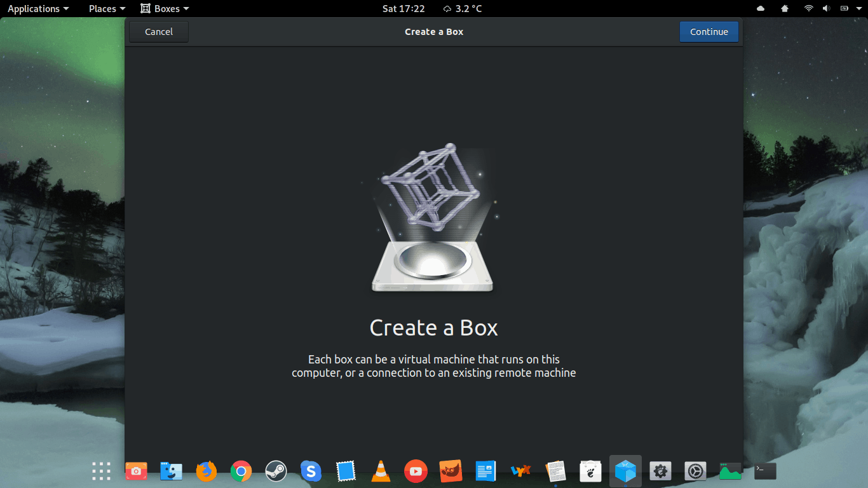
Task: Open Skype from the dock
Action: [311, 471]
